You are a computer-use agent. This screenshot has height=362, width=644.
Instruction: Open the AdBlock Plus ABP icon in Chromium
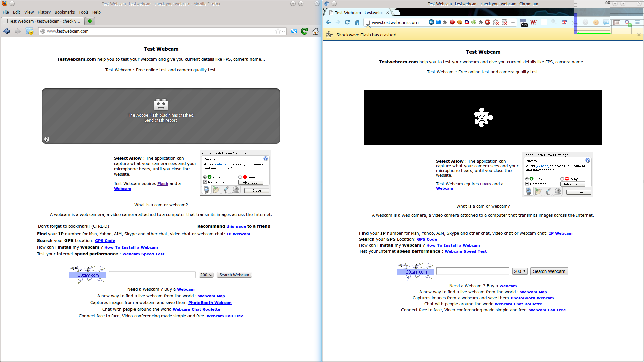click(x=488, y=22)
